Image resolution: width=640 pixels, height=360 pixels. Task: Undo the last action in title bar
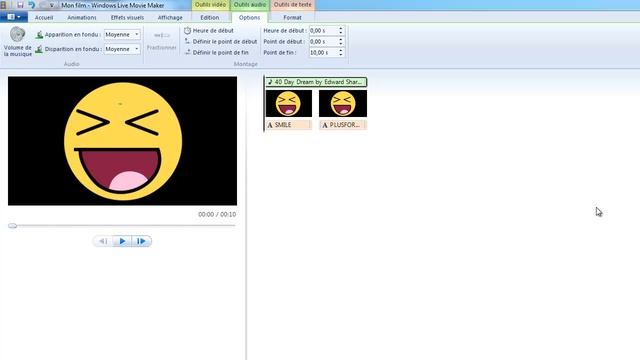31,5
